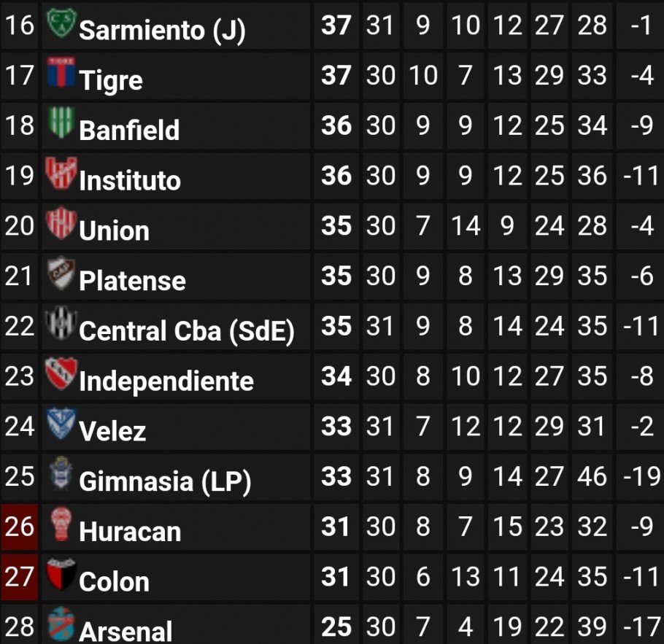Click the Sarmiento (J) club crest
Screen dimensions: 664x644
point(61,22)
